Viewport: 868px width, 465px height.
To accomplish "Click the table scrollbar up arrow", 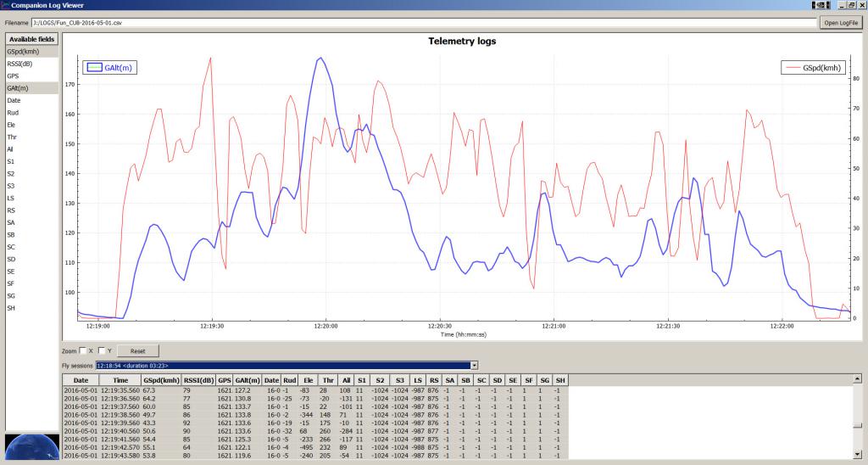I will [857, 379].
